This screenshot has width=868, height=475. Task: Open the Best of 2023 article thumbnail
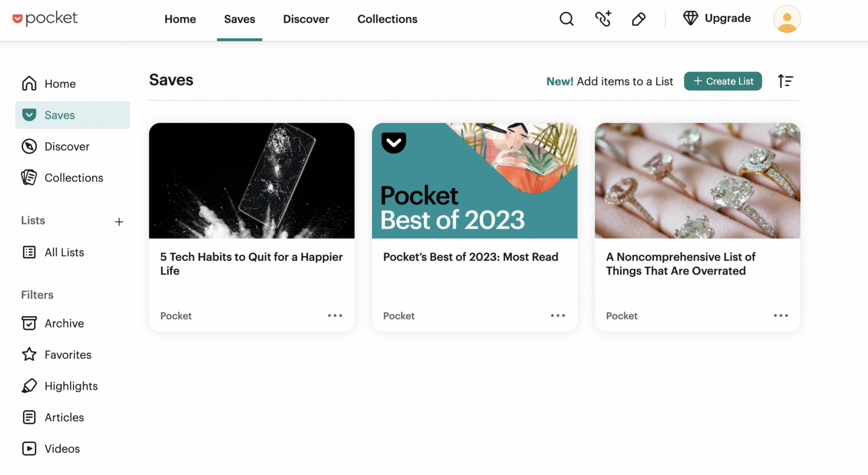coord(474,181)
